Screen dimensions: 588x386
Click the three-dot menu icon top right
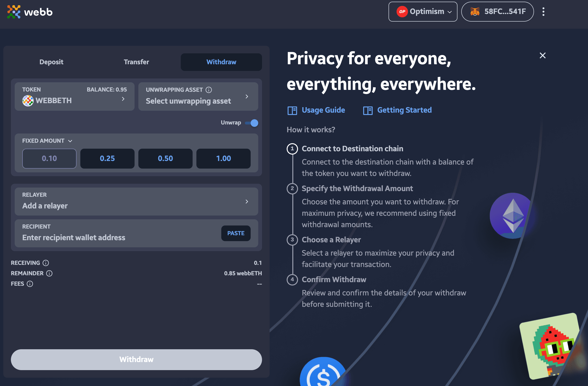tap(543, 12)
